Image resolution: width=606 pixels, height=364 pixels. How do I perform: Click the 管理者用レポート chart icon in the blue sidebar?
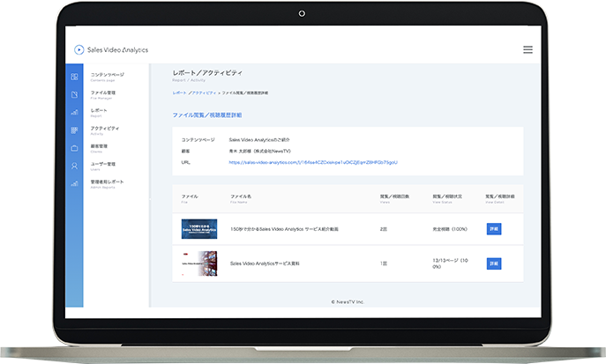74,183
